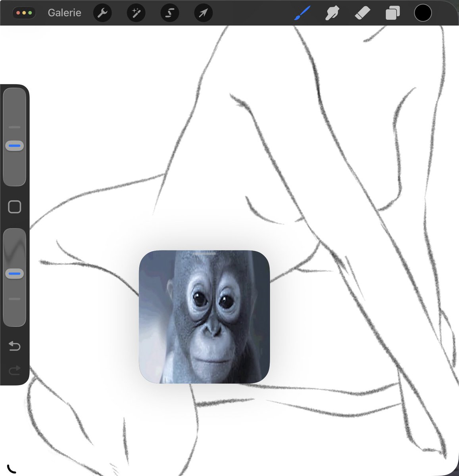Screen dimensions: 459x476
Task: Click the monkey reference image thumbnail
Action: (x=204, y=317)
